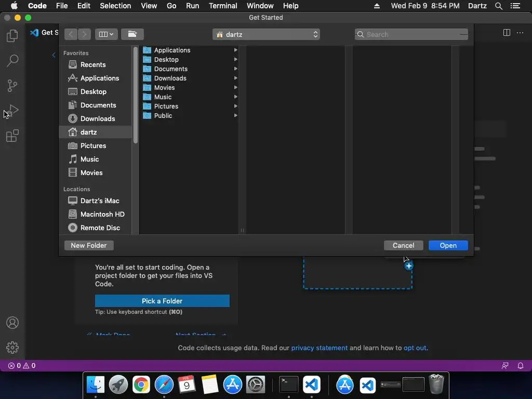The image size is (532, 399).
Task: Open the Explorer view in activity bar
Action: [x=12, y=36]
